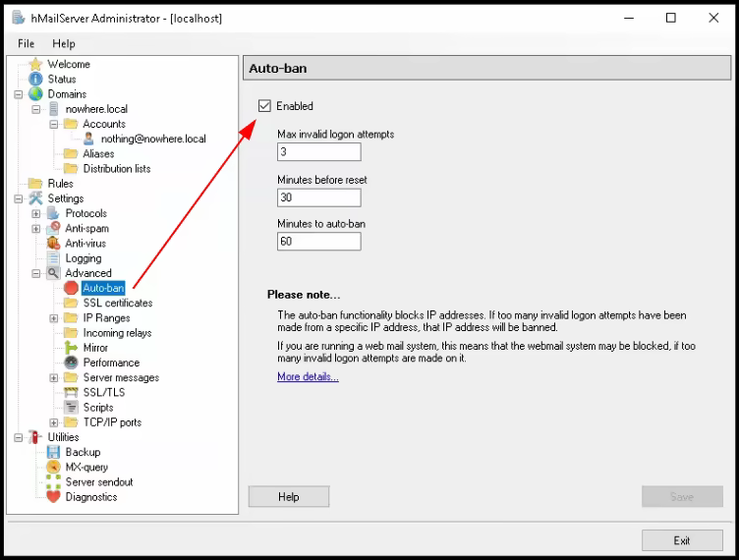Select the Auto-ban tree label
Image resolution: width=739 pixels, height=560 pixels.
103,288
